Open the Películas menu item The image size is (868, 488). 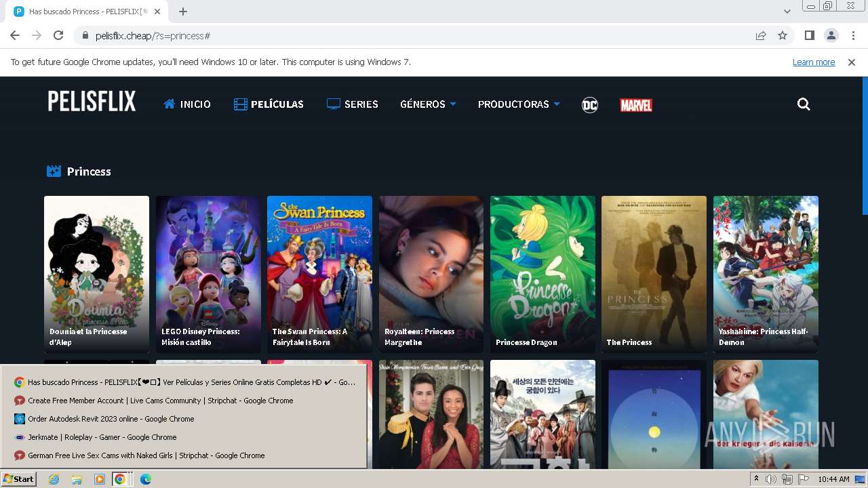tap(269, 104)
